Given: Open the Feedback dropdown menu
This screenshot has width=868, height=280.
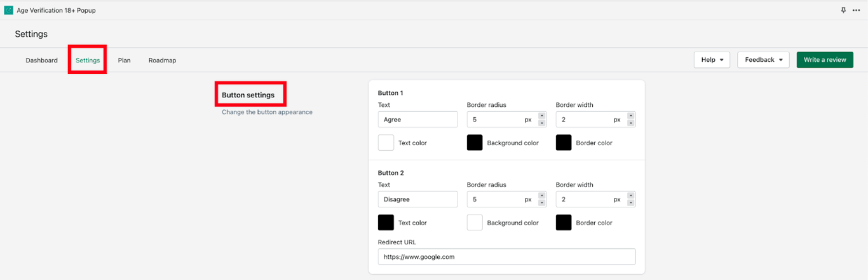Looking at the screenshot, I should pyautogui.click(x=763, y=60).
